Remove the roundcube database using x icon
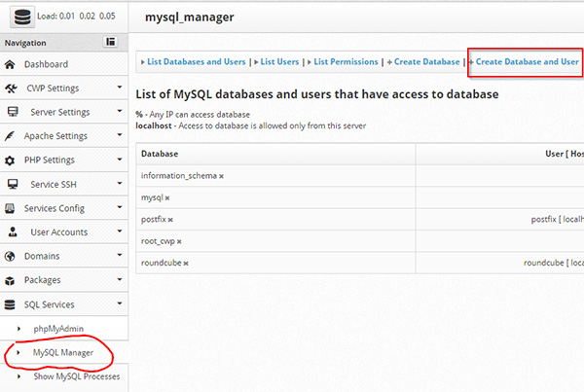Screen dimensions: 584x392 tap(185, 263)
